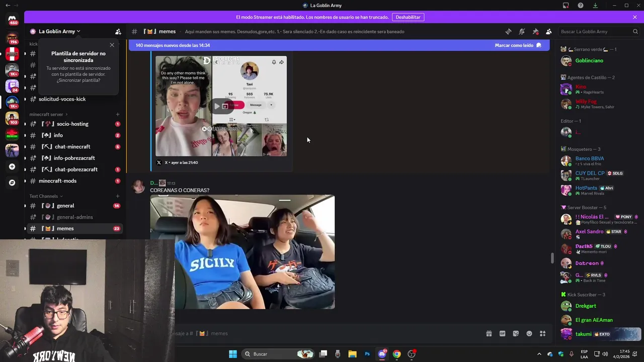The width and height of the screenshot is (644, 362).
Task: Click Windows taskbar Buscar search box
Action: point(278,354)
